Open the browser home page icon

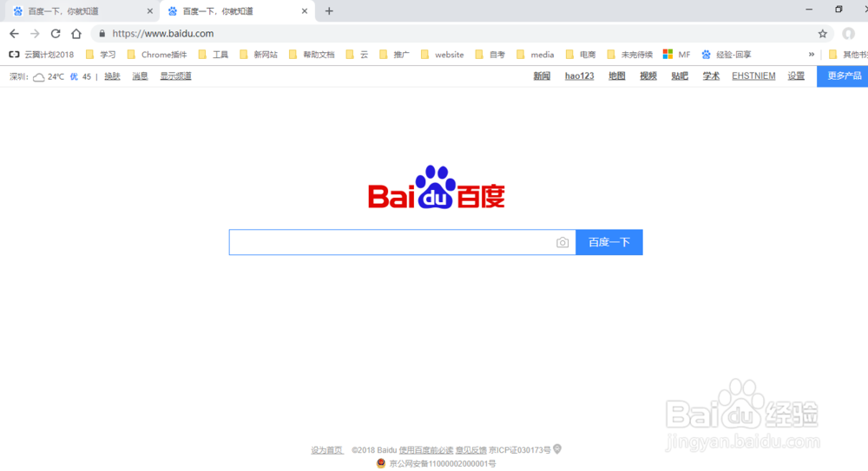tap(76, 34)
